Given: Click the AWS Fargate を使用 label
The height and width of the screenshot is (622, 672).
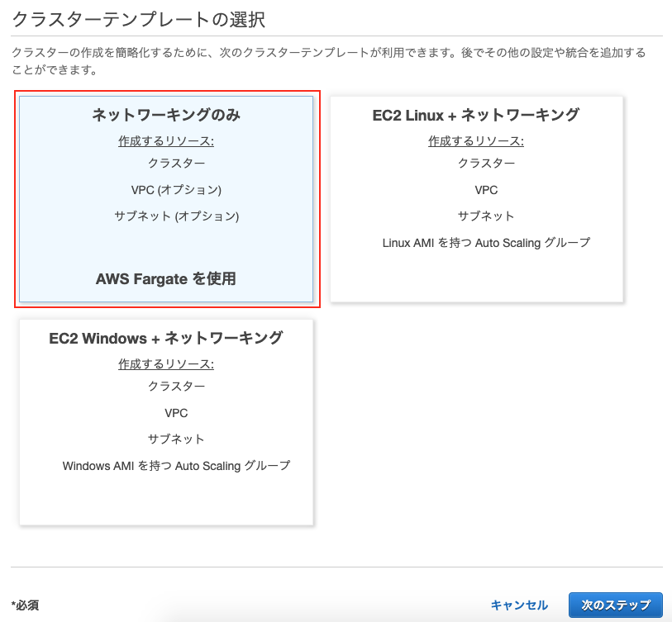Looking at the screenshot, I should tap(167, 278).
